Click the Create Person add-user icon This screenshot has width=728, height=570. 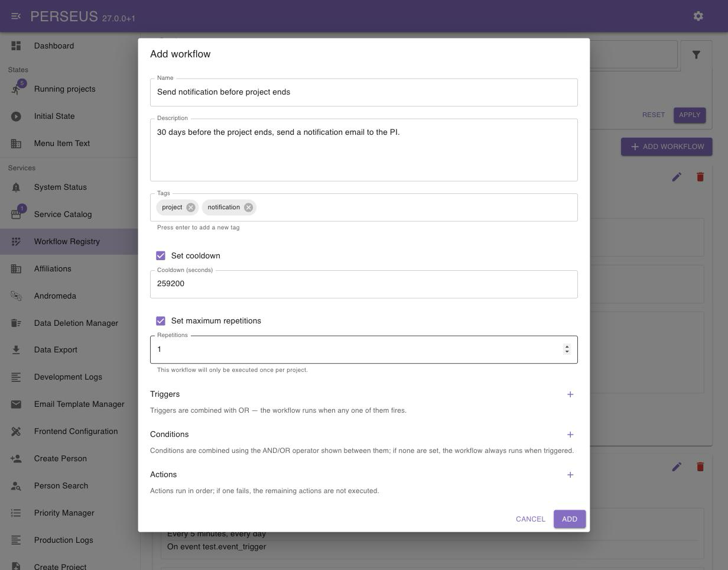point(16,459)
